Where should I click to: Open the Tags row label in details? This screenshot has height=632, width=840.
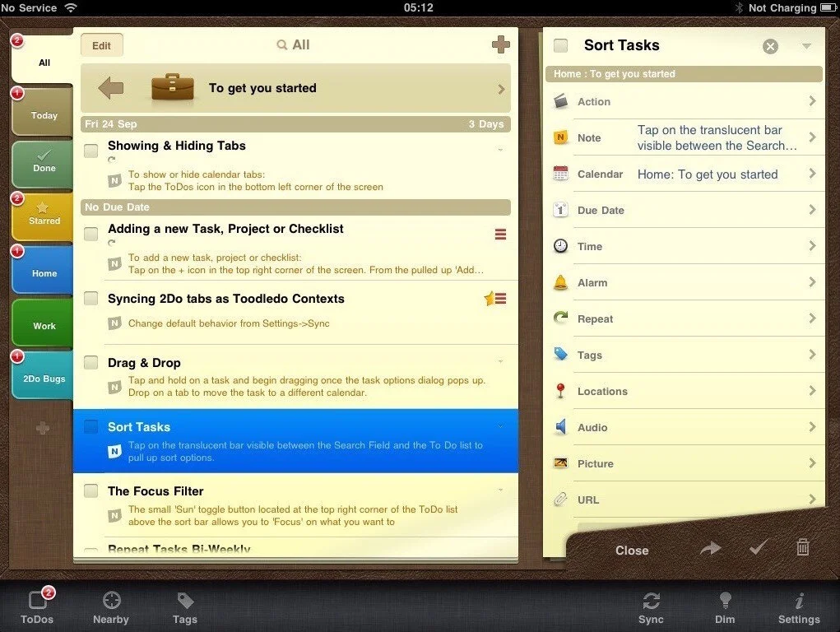[589, 355]
